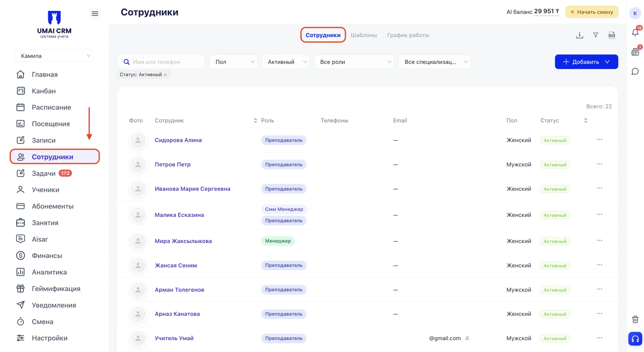The height and width of the screenshot is (352, 644).
Task: Open the profile of Малика Есказина
Action: (x=179, y=215)
